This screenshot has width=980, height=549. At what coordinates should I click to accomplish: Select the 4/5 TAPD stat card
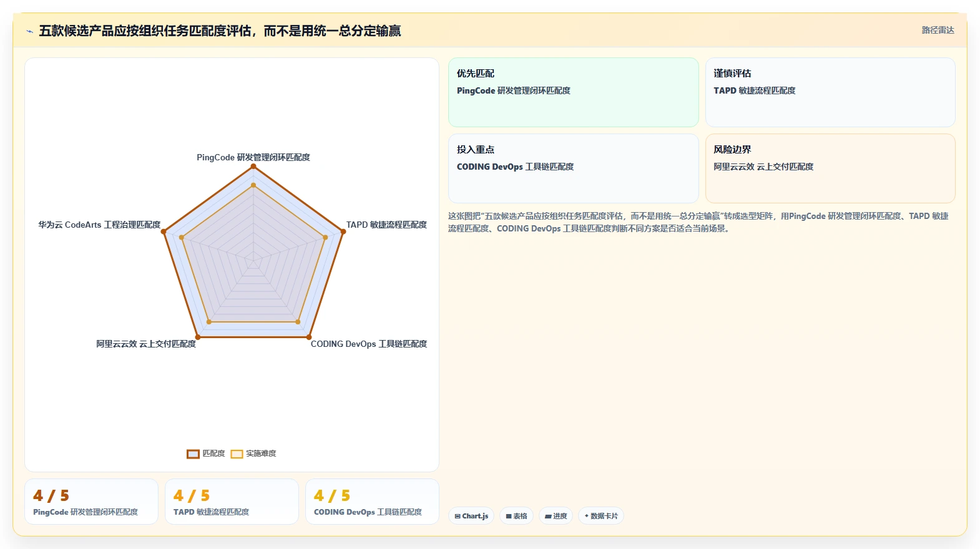pyautogui.click(x=232, y=502)
